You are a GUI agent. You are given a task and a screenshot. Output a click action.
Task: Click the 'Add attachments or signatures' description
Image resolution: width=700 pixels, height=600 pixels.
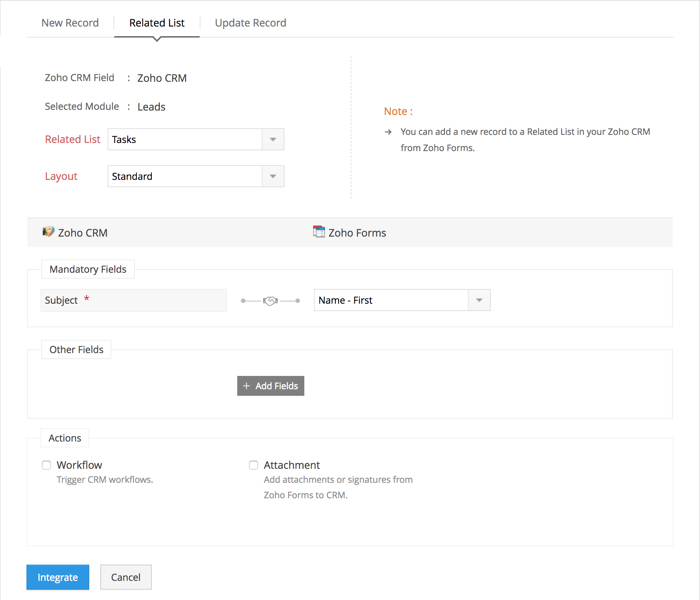338,487
